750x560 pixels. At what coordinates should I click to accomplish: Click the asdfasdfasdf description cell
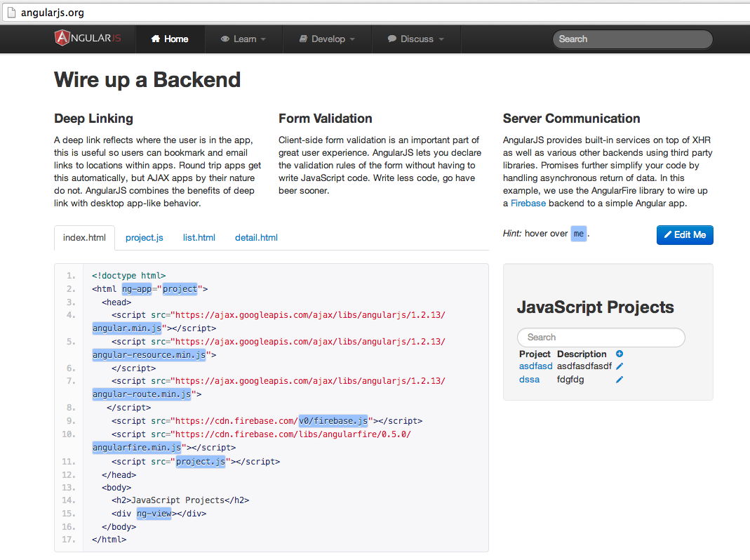pos(584,366)
